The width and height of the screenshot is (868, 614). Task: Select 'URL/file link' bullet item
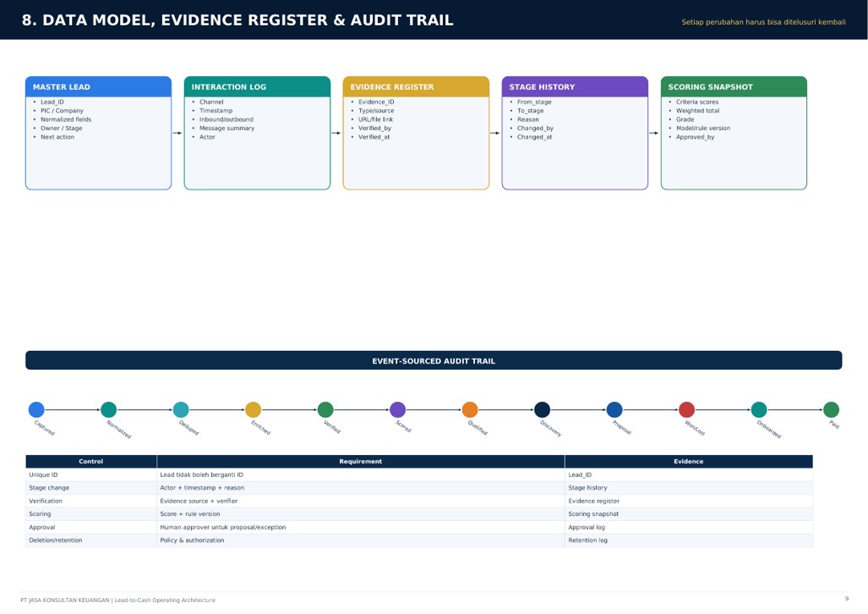coord(376,119)
